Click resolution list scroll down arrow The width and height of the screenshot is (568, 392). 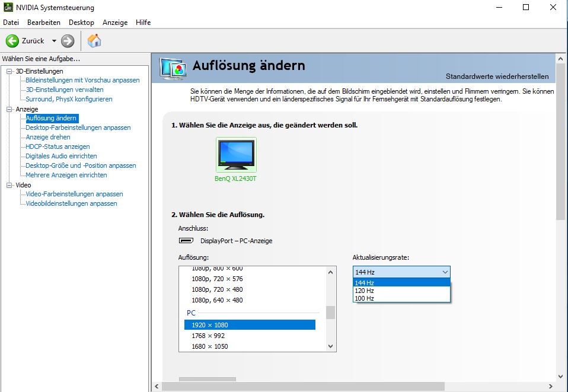331,346
